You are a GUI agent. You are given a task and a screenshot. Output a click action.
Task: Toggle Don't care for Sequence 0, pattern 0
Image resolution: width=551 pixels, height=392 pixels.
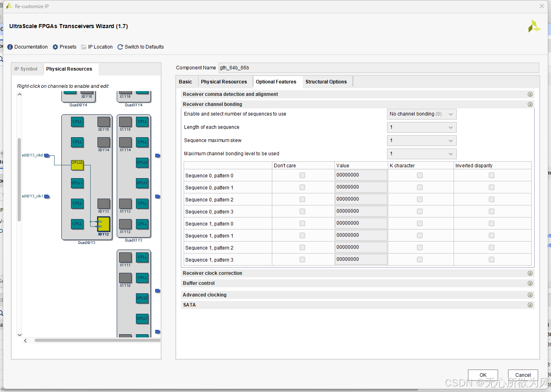(x=302, y=175)
